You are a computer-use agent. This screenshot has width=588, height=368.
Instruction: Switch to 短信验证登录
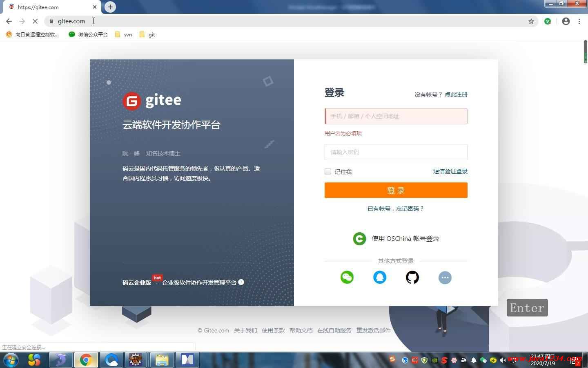tap(450, 171)
